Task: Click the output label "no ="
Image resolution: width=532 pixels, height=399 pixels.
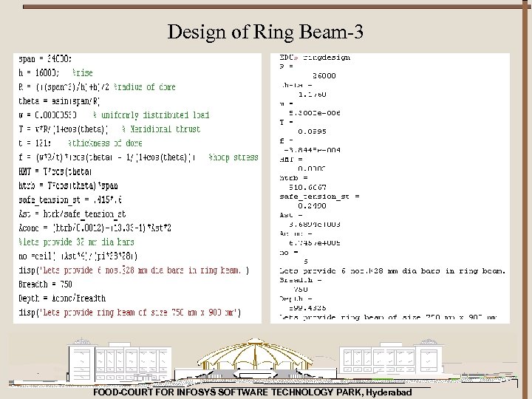Action: (289, 252)
